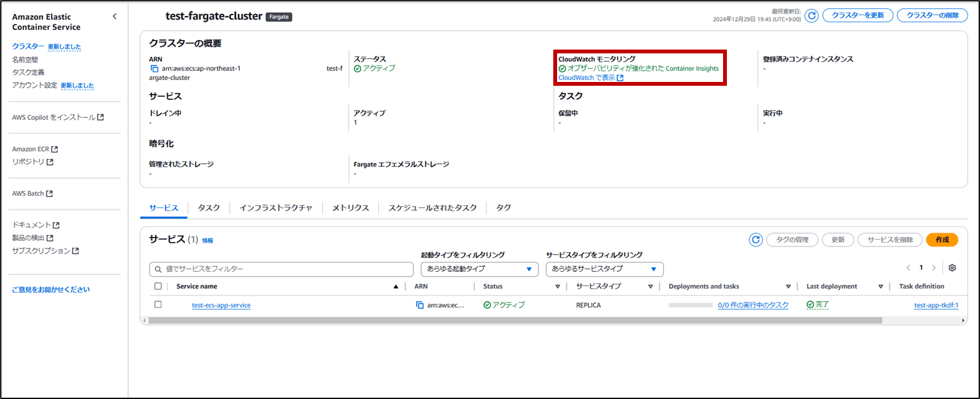The image size is (980, 399).
Task: Open the 0/0 件の実行中のタスク link
Action: click(x=753, y=305)
